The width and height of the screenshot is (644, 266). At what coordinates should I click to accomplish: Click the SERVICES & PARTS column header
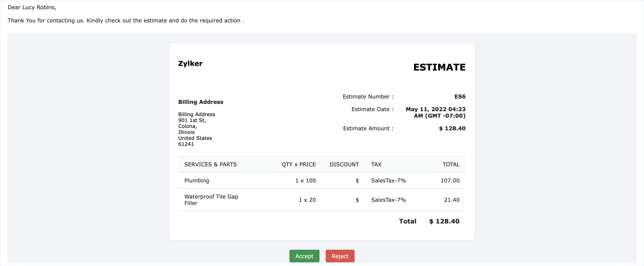tap(210, 164)
